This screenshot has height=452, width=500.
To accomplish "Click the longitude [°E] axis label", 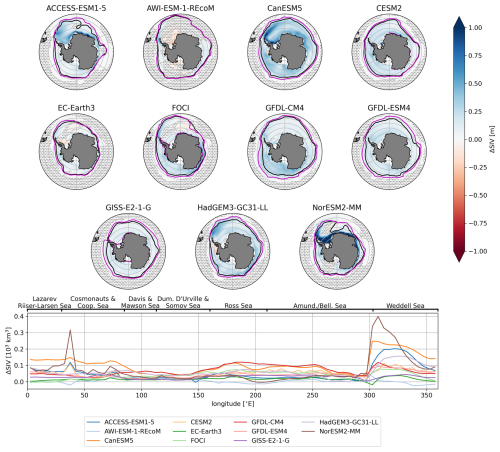I will coord(233,404).
